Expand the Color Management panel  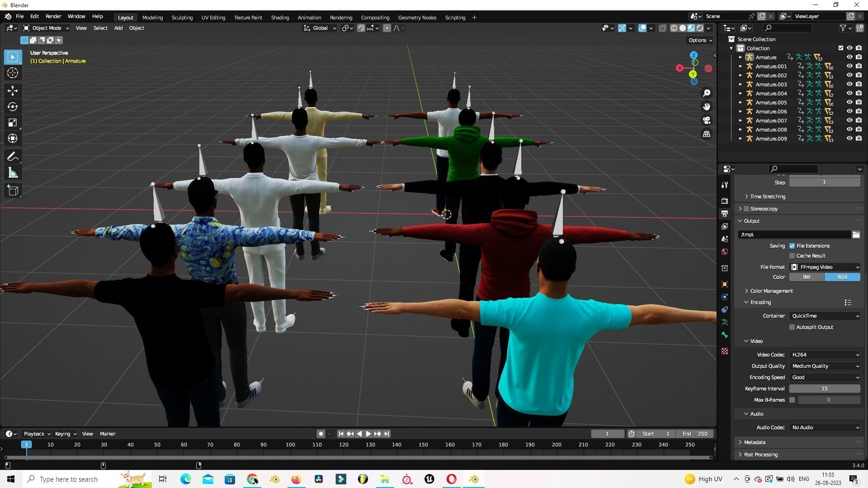(x=771, y=291)
